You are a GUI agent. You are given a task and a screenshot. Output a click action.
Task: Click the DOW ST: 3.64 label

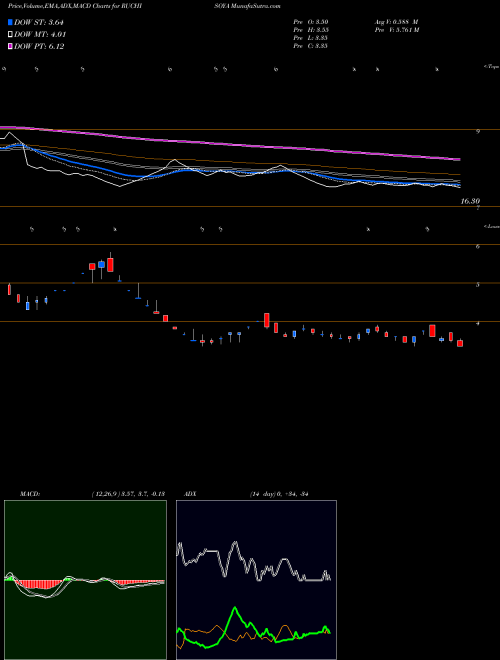point(39,23)
